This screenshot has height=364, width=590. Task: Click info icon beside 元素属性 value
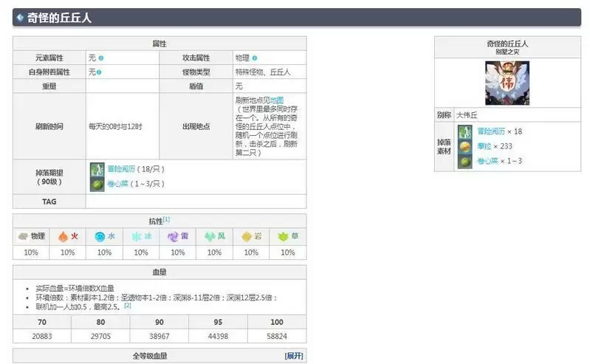(101, 58)
